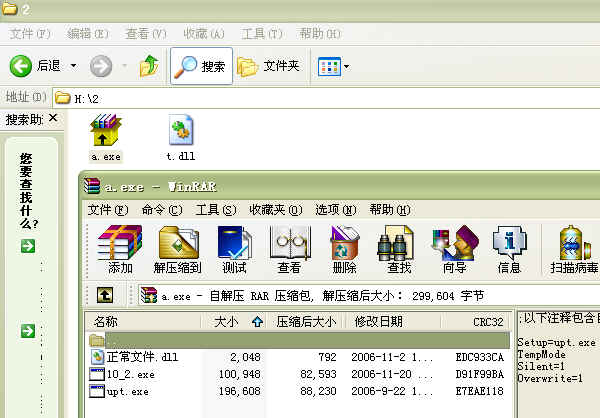Image resolution: width=600 pixels, height=418 pixels.
Task: Sort by Packed size (压缩后大小) column
Action: tap(306, 322)
